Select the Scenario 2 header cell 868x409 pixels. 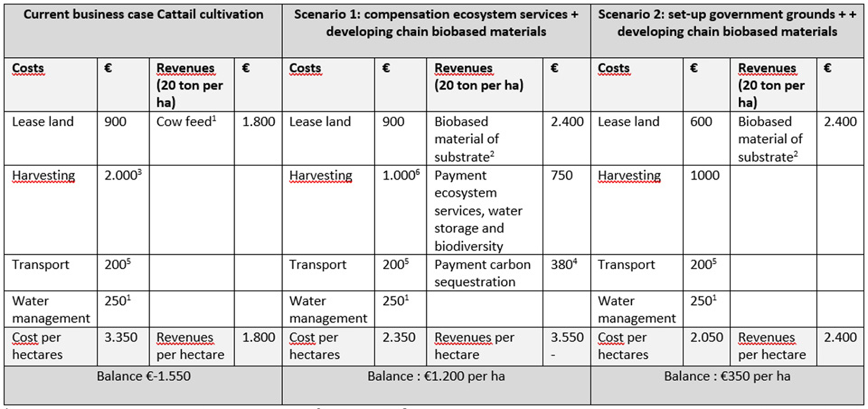(727, 28)
